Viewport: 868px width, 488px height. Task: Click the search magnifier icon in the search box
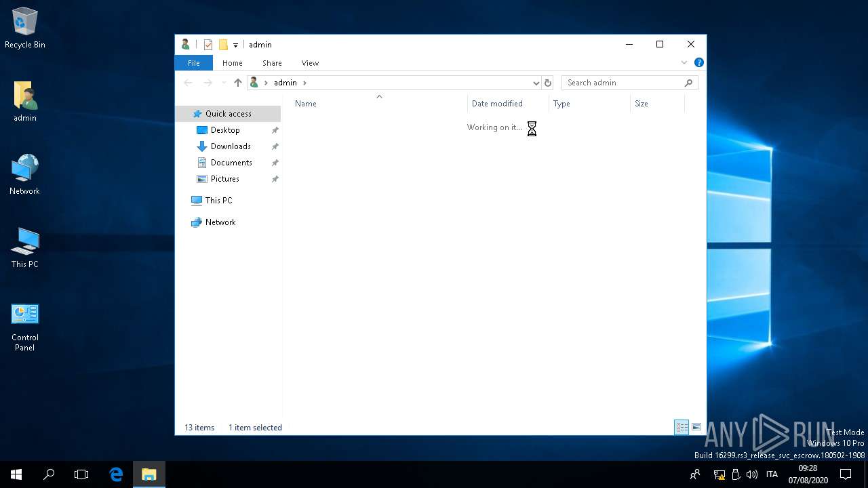coord(689,83)
